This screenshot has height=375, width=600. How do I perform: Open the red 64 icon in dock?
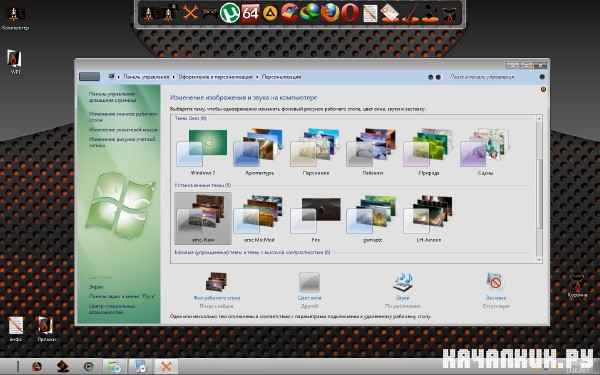tap(250, 14)
